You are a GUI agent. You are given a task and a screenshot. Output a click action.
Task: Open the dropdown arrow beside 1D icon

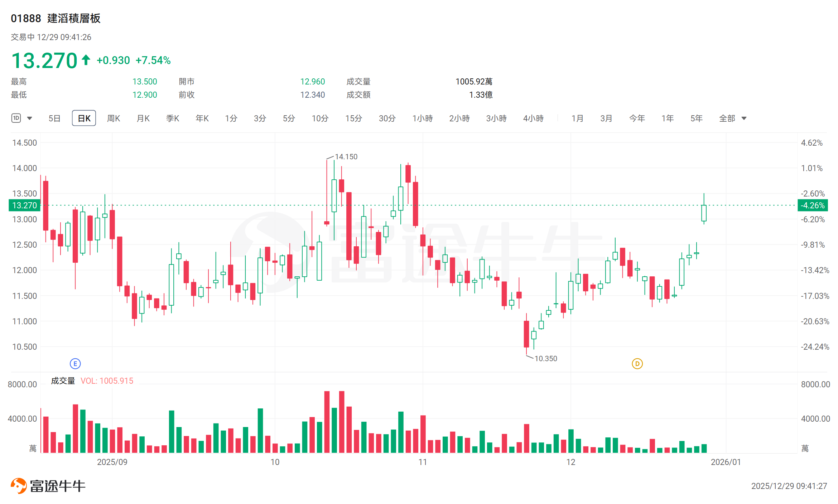point(30,118)
